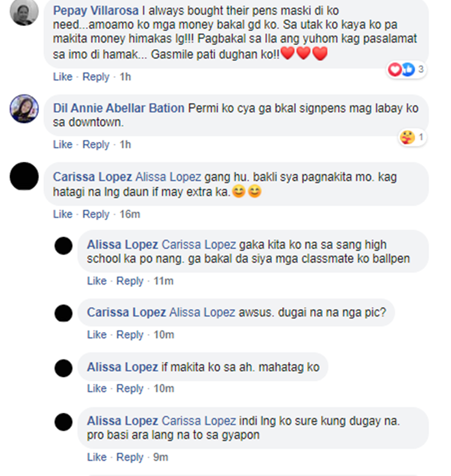451x476 pixels.
Task: Open Alissa's avatar on the 9m reply
Action: [x=63, y=422]
